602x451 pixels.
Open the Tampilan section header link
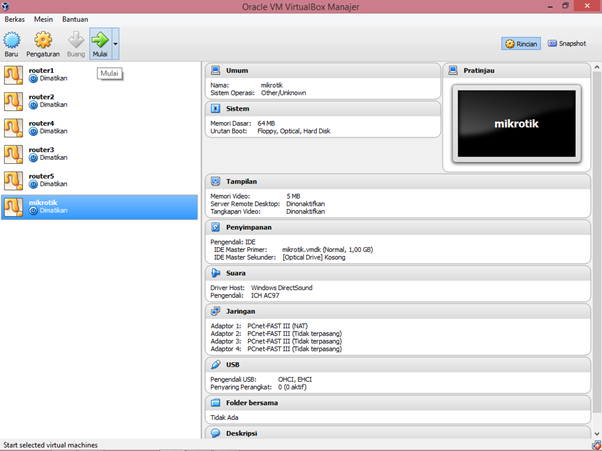241,182
